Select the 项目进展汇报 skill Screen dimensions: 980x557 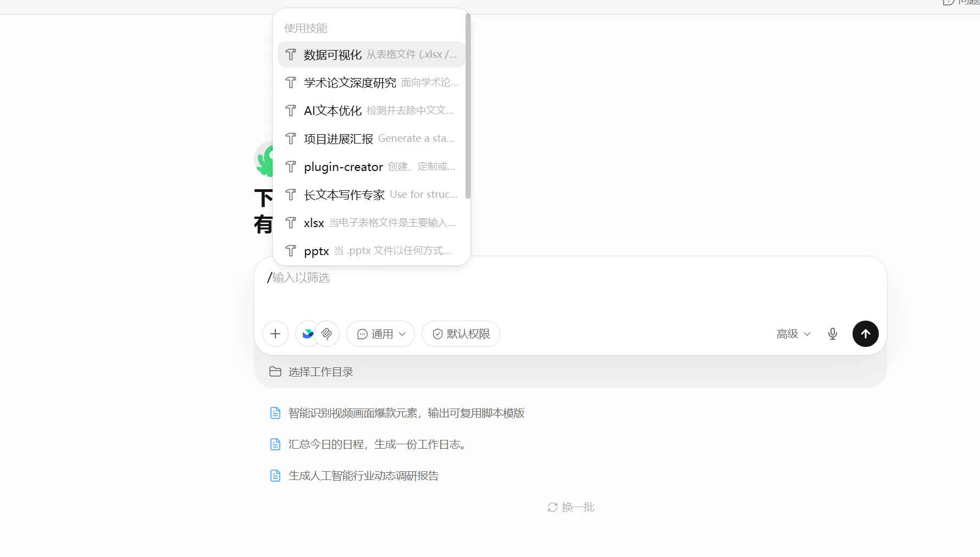[371, 139]
